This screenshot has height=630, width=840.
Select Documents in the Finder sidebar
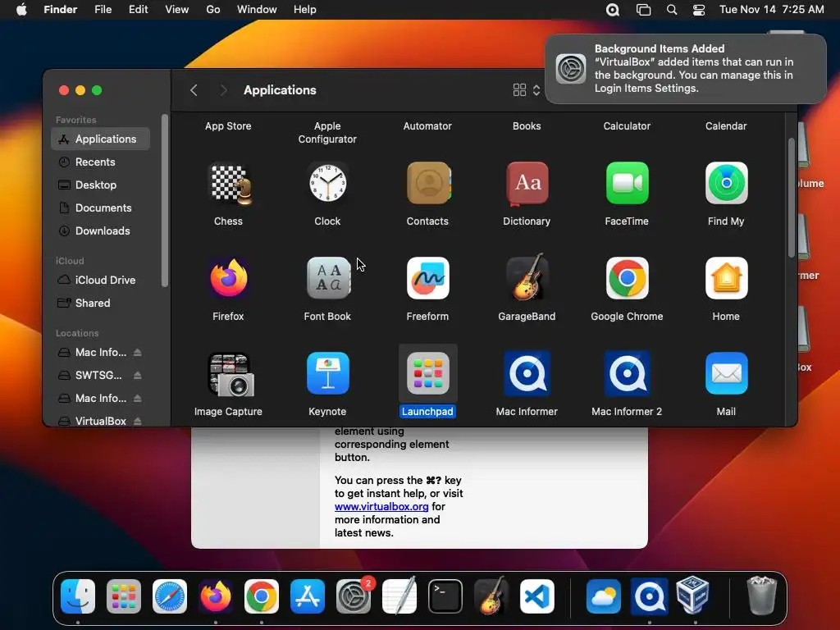101,208
